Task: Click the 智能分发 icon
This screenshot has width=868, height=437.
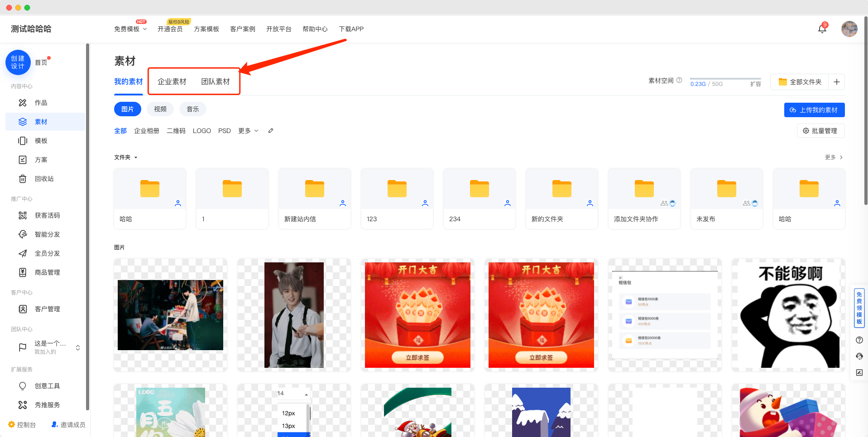Action: click(x=23, y=234)
